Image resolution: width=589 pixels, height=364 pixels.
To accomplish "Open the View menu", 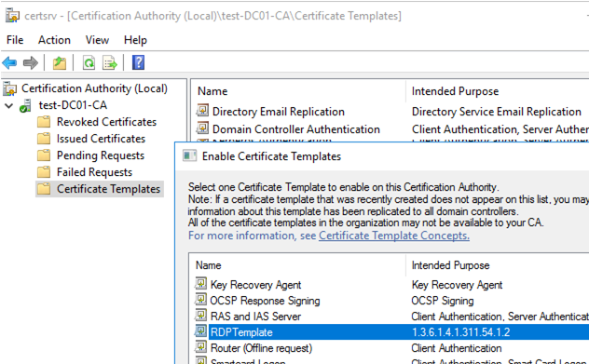I will point(97,40).
